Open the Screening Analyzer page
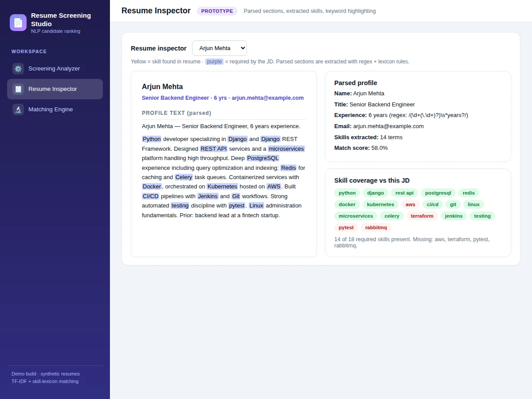The height and width of the screenshot is (399, 532). [55, 69]
